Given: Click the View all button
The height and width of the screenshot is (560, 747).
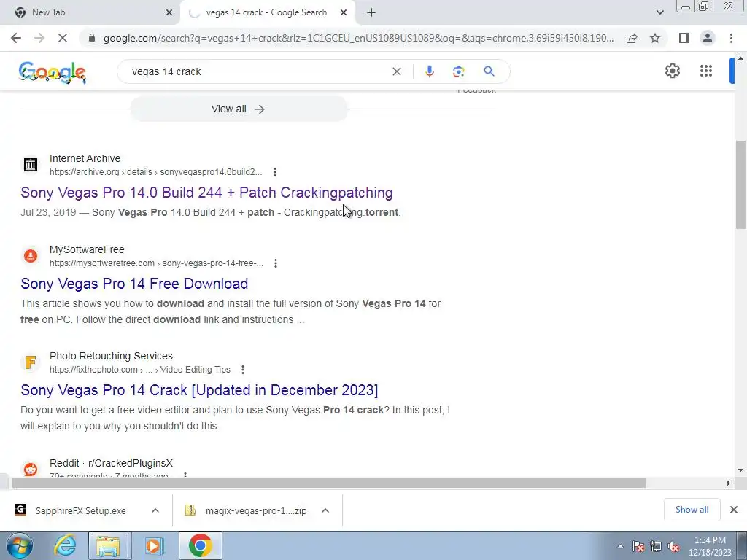Looking at the screenshot, I should [239, 109].
